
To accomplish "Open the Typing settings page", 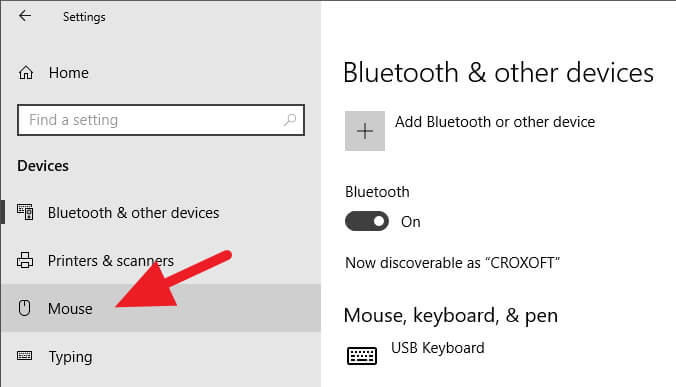I will pos(160,356).
